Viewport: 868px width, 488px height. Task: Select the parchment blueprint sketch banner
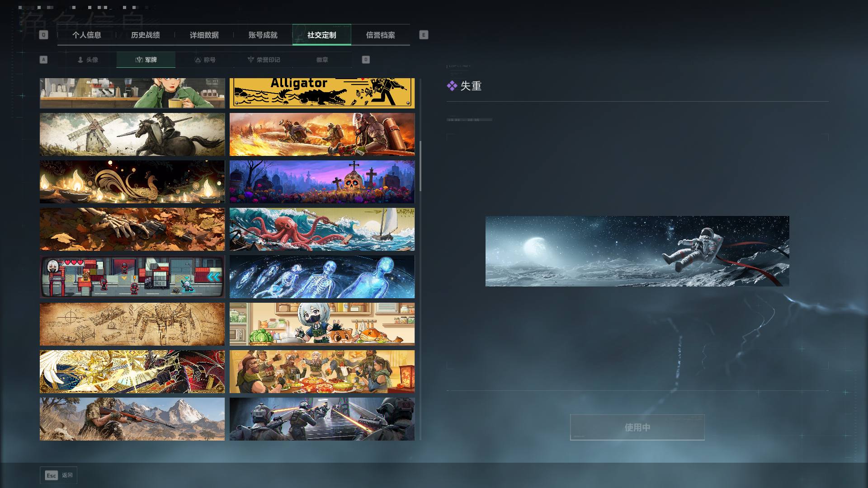(132, 324)
